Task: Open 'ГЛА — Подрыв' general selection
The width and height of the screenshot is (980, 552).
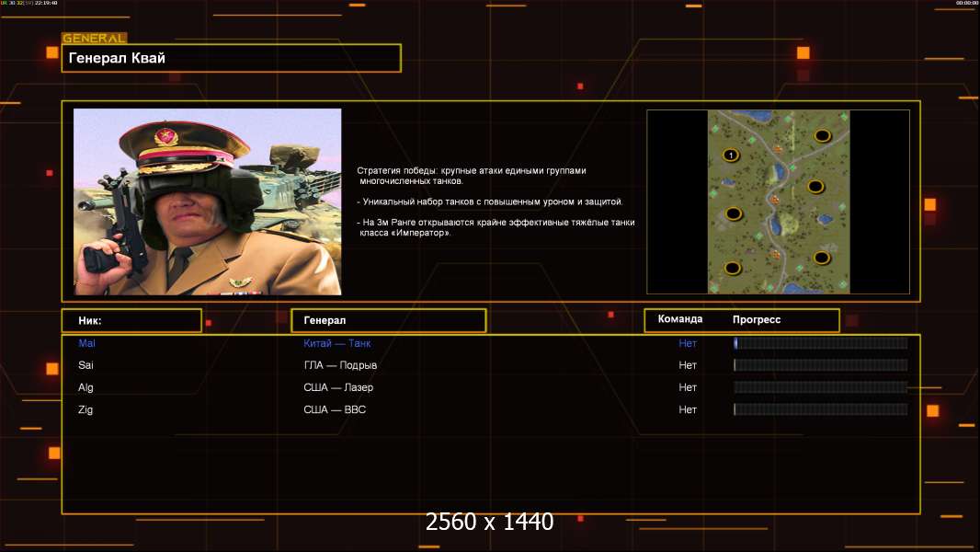Action: [x=340, y=365]
